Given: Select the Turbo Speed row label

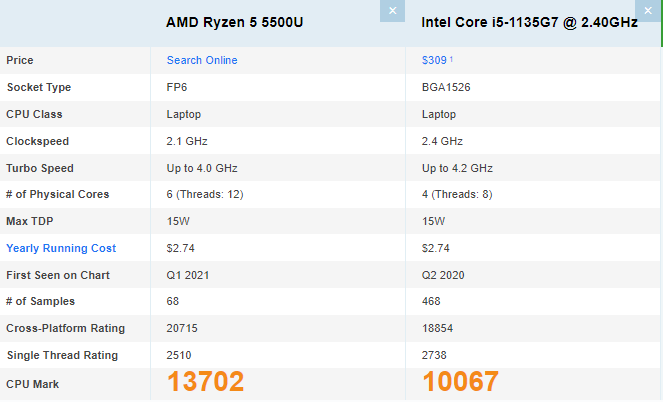Looking at the screenshot, I should (x=40, y=168).
